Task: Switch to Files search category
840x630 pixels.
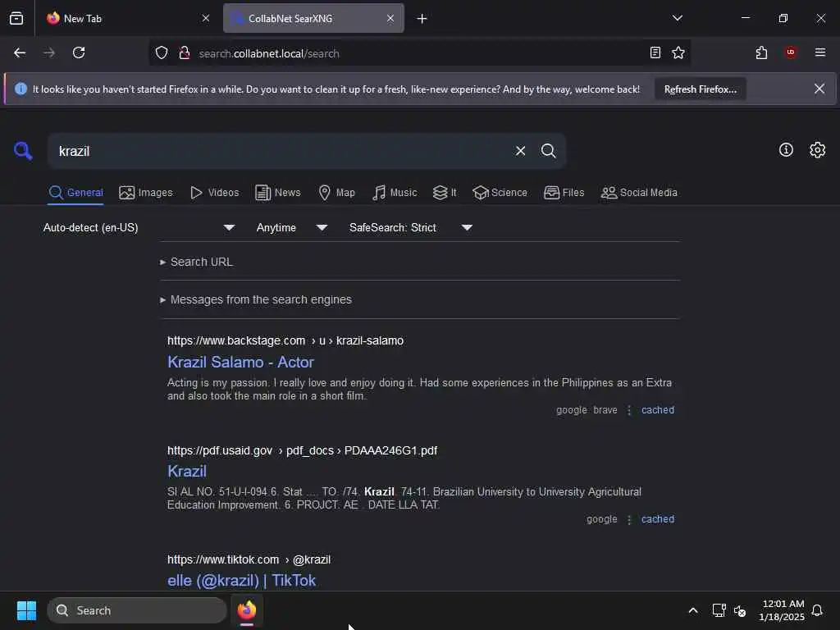Action: [x=564, y=192]
